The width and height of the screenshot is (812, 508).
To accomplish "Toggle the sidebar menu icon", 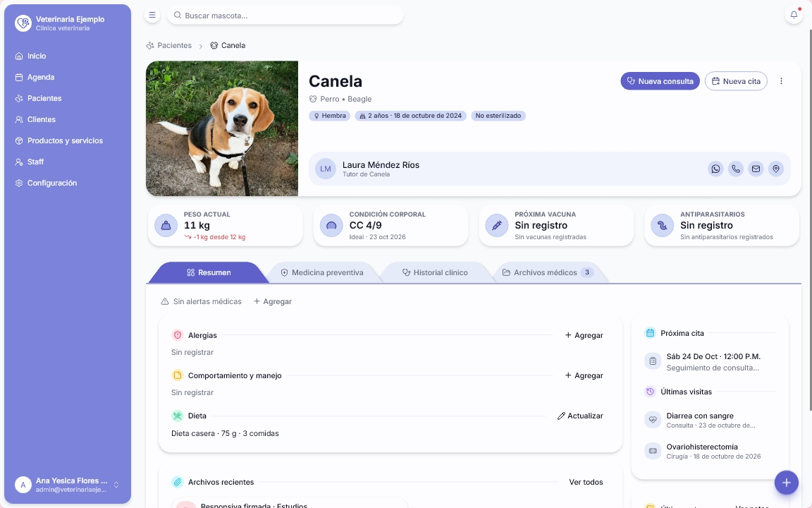I will coord(152,15).
